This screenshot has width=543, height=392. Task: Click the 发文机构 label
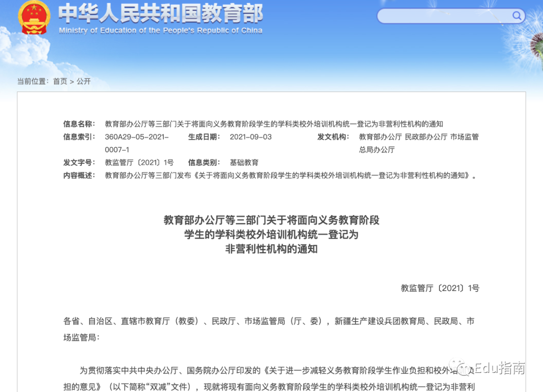point(333,137)
